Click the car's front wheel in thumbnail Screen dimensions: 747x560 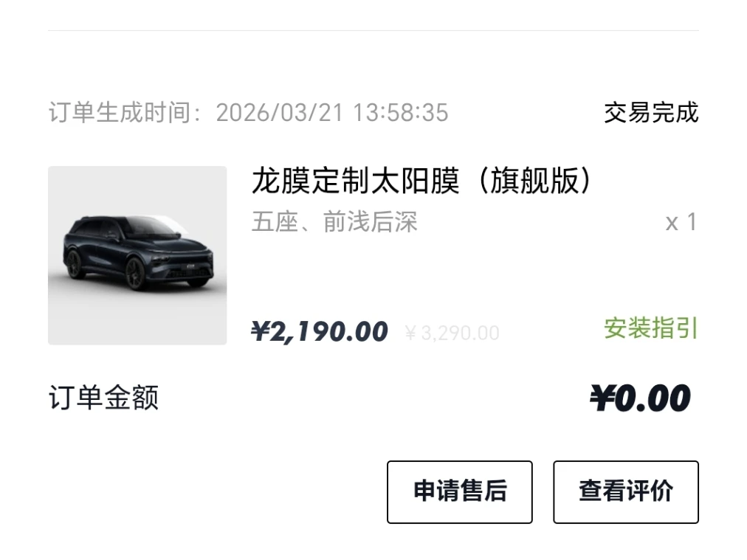(x=135, y=274)
